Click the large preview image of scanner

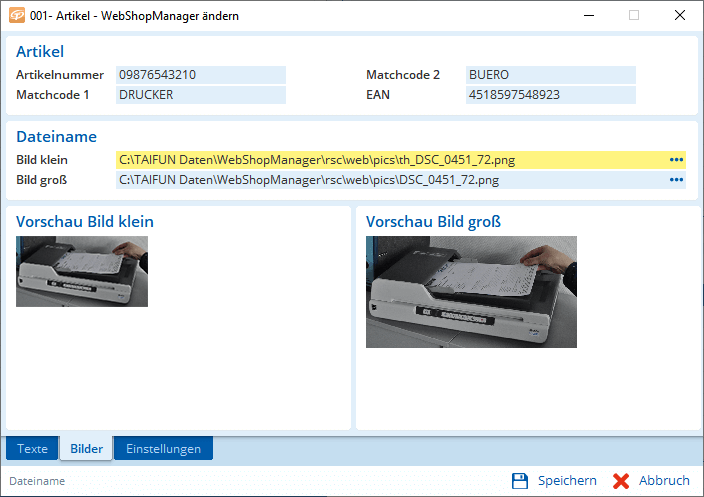tap(471, 292)
